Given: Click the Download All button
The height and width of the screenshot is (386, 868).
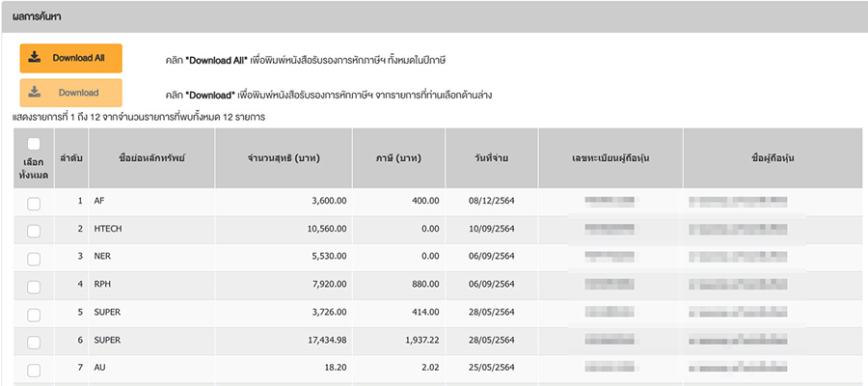Looking at the screenshot, I should point(70,58).
